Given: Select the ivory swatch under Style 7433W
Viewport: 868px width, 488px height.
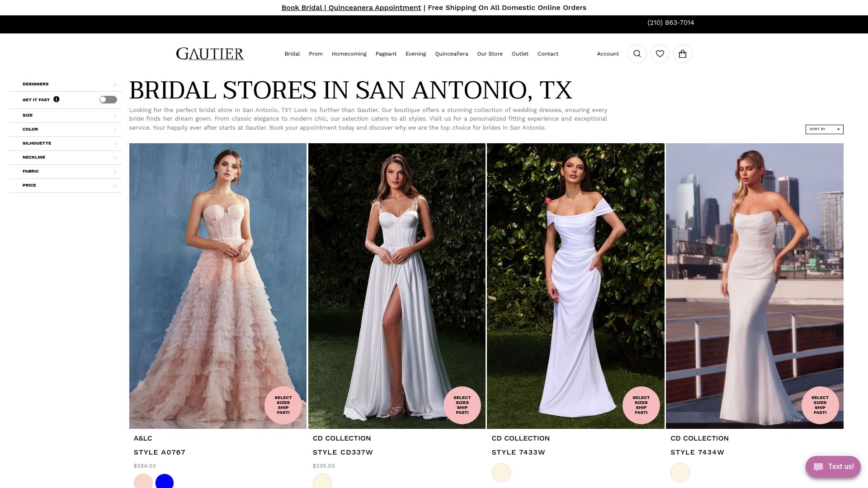Looking at the screenshot, I should pyautogui.click(x=501, y=472).
